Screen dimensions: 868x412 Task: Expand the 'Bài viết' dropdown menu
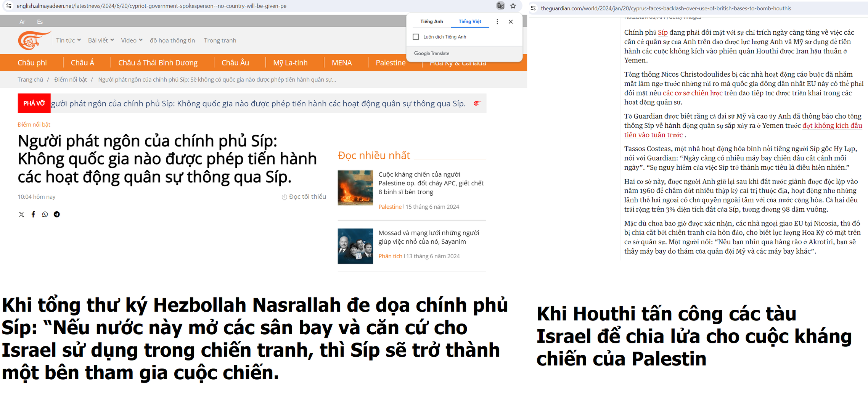point(101,40)
